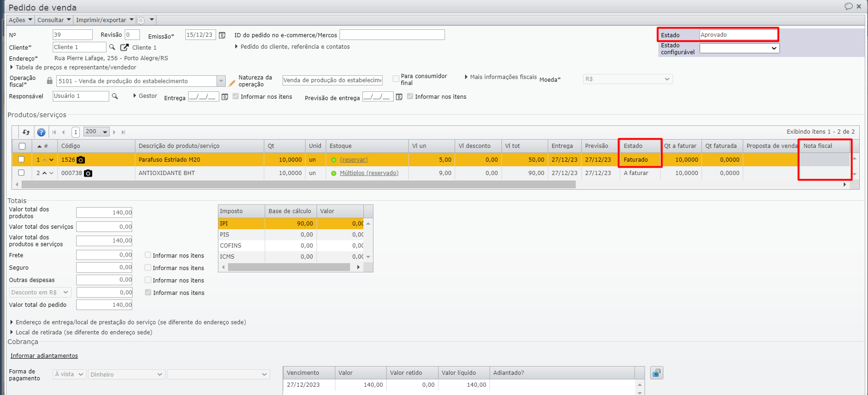Go to previous page of products grid
868x395 pixels.
pyautogui.click(x=63, y=132)
